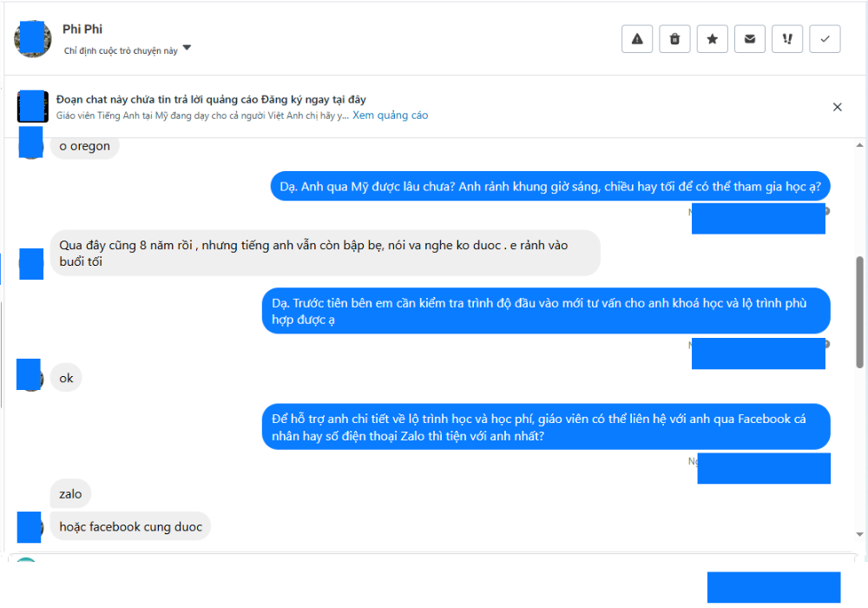Click the ad banner title text
Image resolution: width=868 pixels, height=608 pixels.
click(x=211, y=100)
